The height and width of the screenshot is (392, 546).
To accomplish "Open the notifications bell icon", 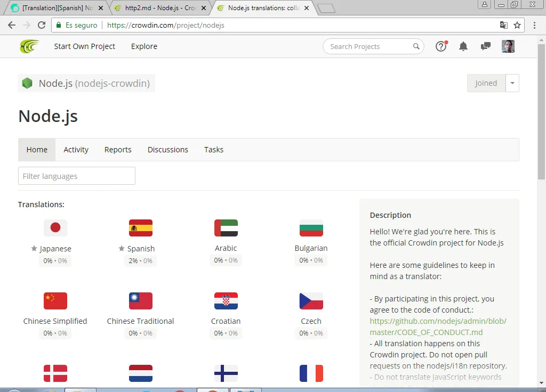I will [463, 46].
